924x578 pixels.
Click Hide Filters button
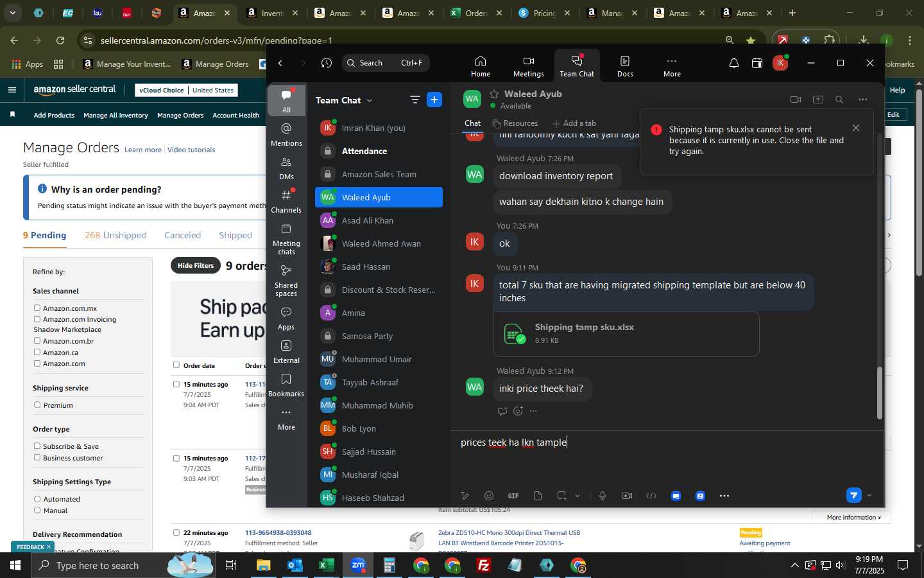196,265
